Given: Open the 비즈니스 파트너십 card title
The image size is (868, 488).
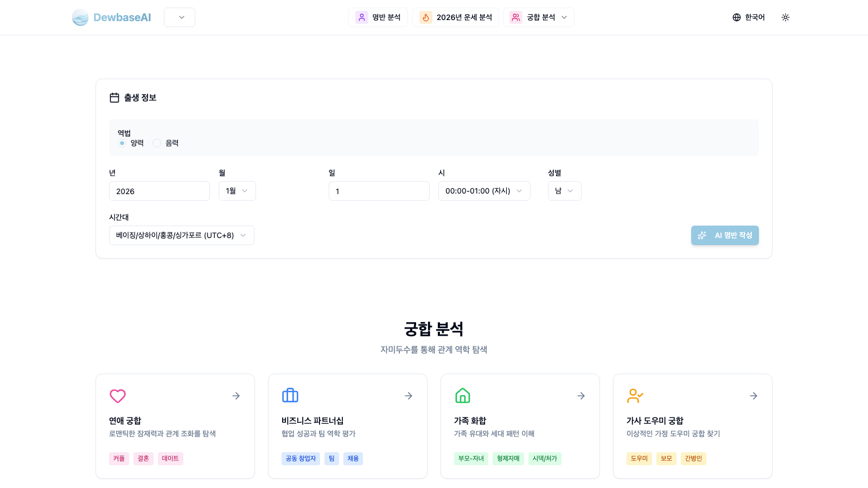Looking at the screenshot, I should coord(312,421).
